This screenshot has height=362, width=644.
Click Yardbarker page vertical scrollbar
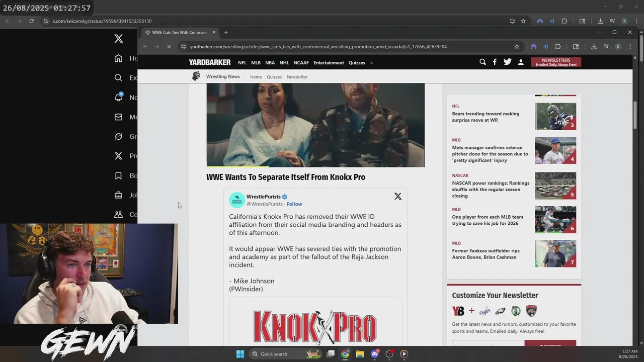click(x=635, y=116)
